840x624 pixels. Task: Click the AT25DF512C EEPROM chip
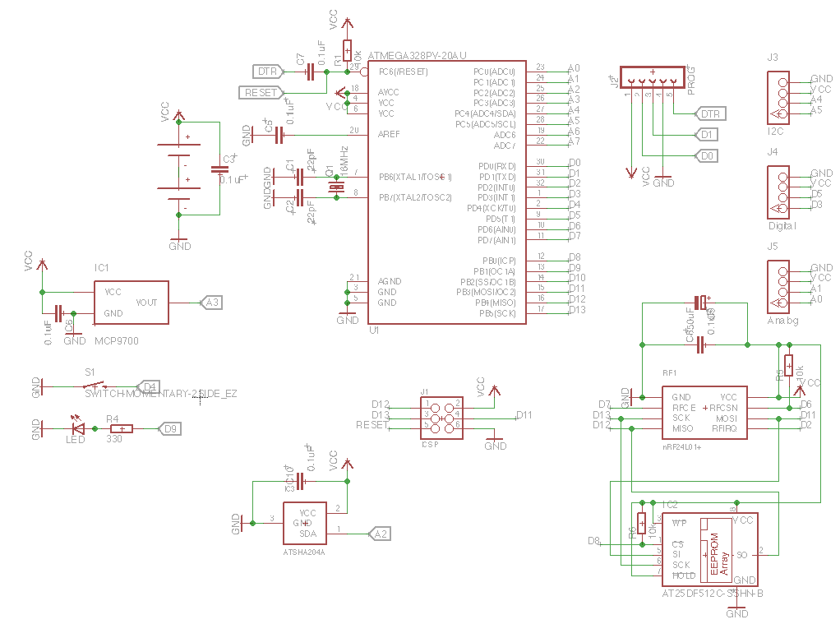pyautogui.click(x=708, y=548)
